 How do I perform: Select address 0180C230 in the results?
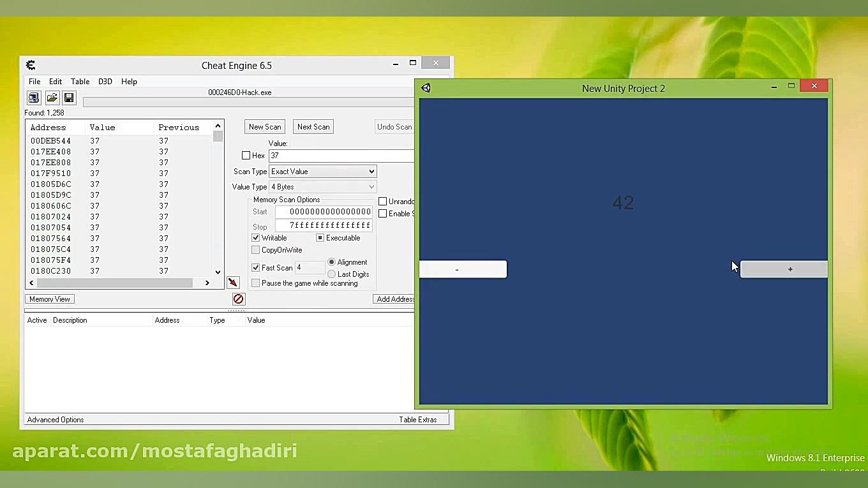pyautogui.click(x=50, y=271)
